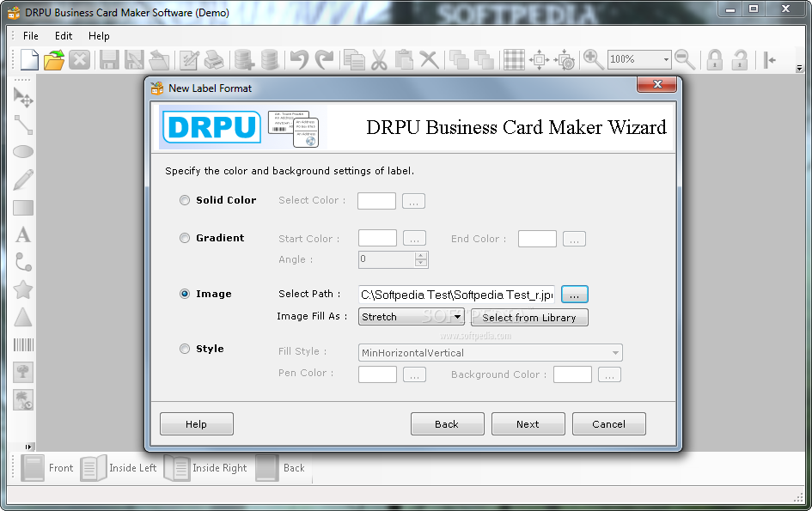Screen dimensions: 812x511
Task: Browse for image path with ... button
Action: [575, 295]
